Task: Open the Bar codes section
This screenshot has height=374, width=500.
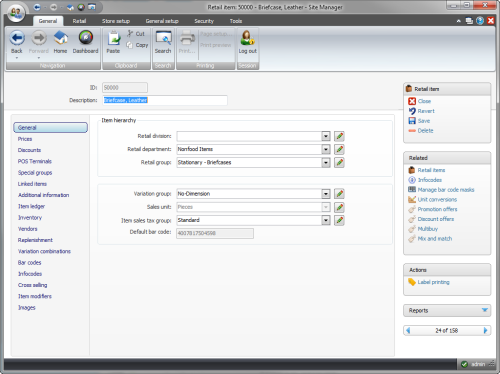Action: (x=29, y=263)
